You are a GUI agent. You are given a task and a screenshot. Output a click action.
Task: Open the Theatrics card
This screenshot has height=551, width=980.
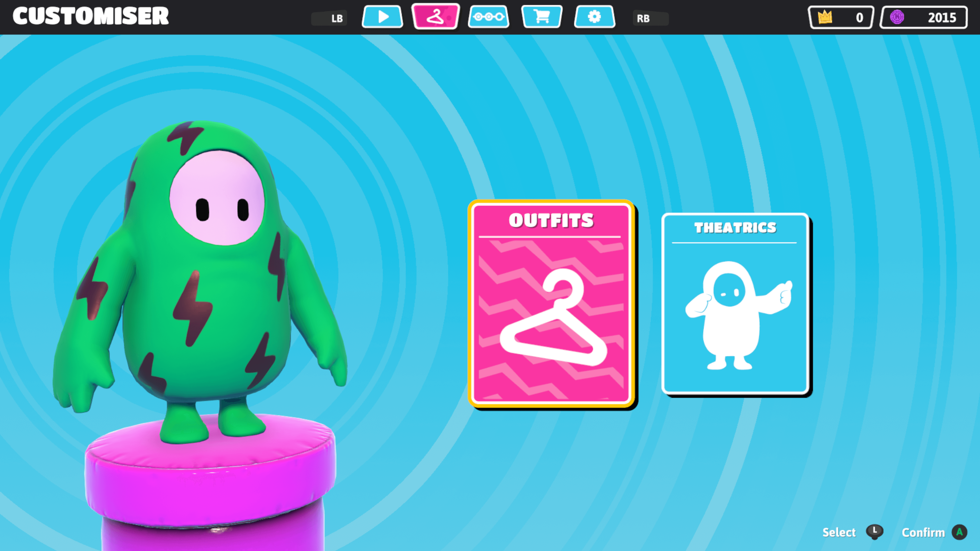point(735,304)
